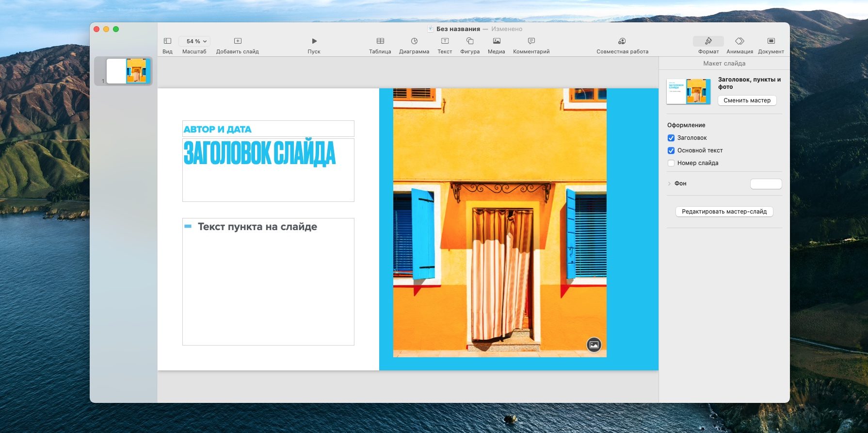Open the Вид view options menu

(167, 41)
